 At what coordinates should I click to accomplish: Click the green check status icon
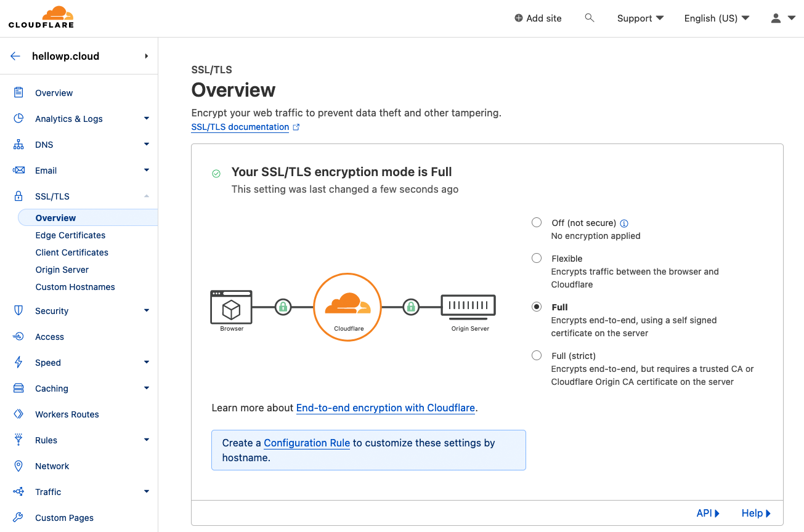click(216, 174)
